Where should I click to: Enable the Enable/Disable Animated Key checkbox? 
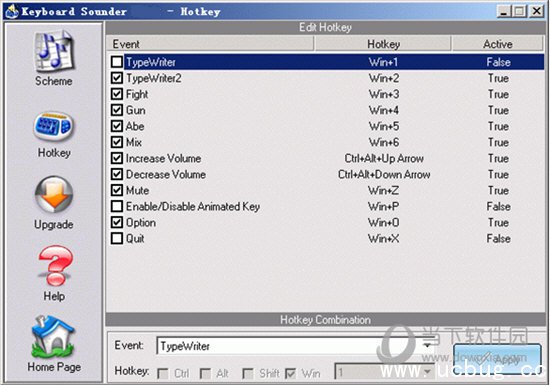tap(116, 207)
